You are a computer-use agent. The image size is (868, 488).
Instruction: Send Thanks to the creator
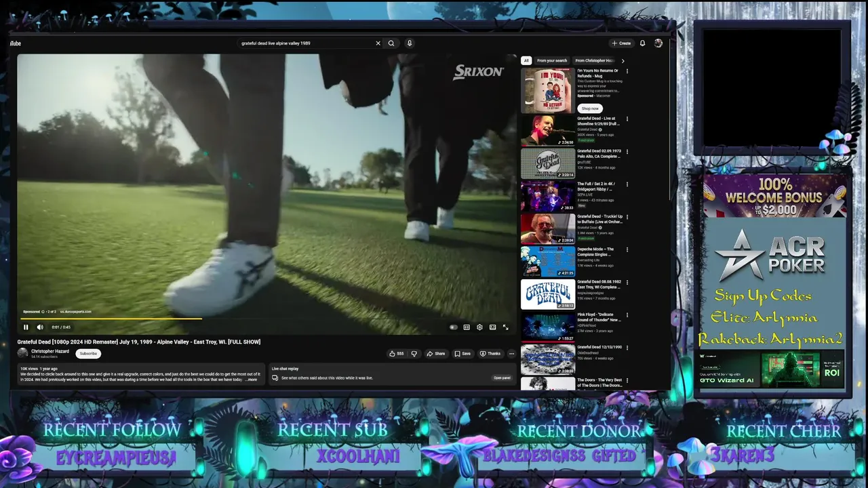click(x=490, y=354)
